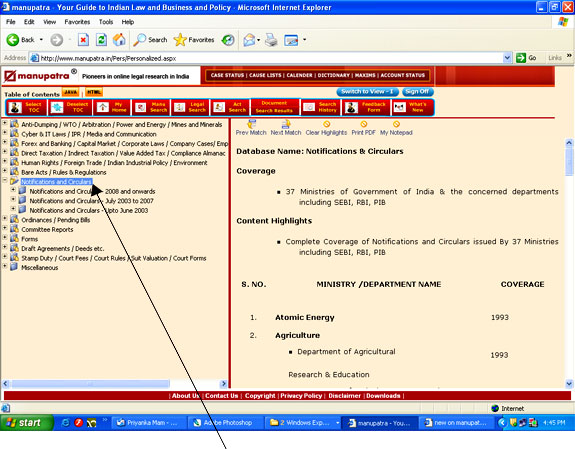Expand Forex and Banking / Capital Market node

pyautogui.click(x=5, y=142)
